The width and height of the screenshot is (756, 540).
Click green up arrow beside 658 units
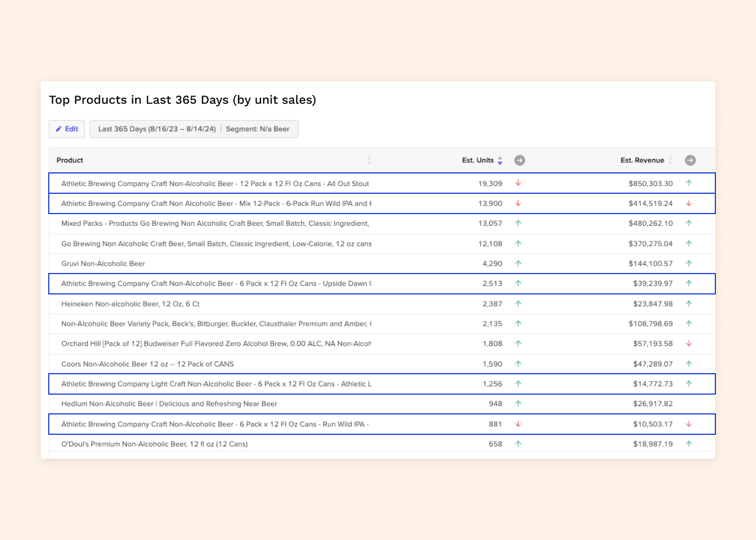point(518,443)
